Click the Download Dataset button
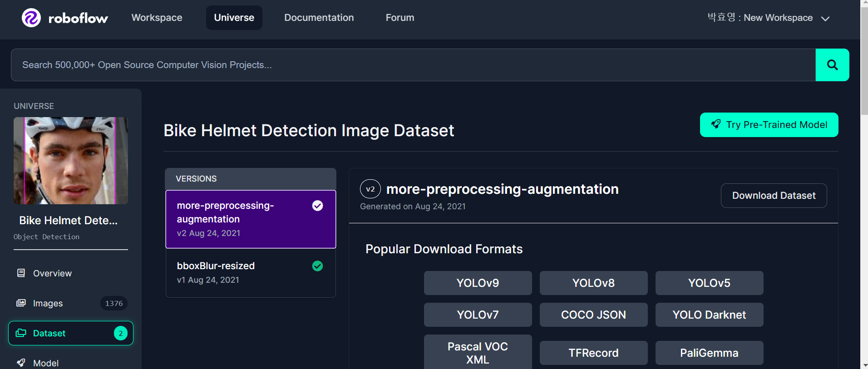This screenshot has width=868, height=369. point(774,196)
